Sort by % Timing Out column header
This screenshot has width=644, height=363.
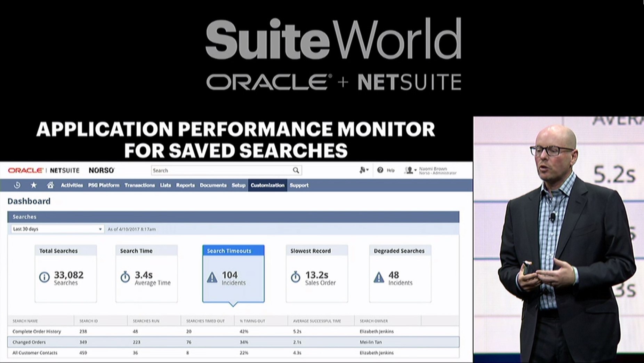252,321
